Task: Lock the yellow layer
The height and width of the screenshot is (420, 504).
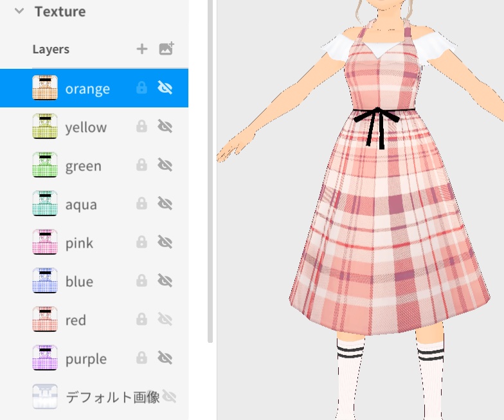Action: [x=141, y=126]
